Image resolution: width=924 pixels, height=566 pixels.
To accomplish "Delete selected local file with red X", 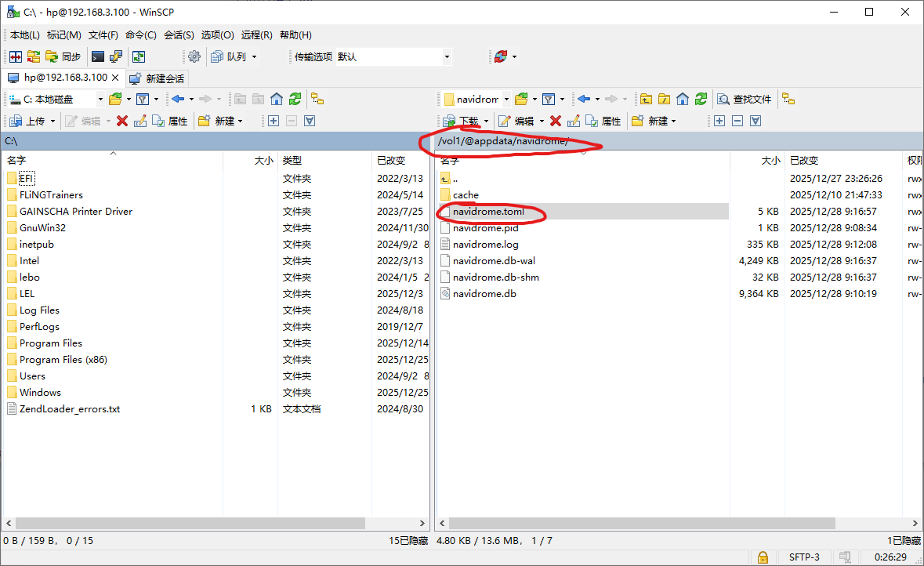I will coord(122,121).
